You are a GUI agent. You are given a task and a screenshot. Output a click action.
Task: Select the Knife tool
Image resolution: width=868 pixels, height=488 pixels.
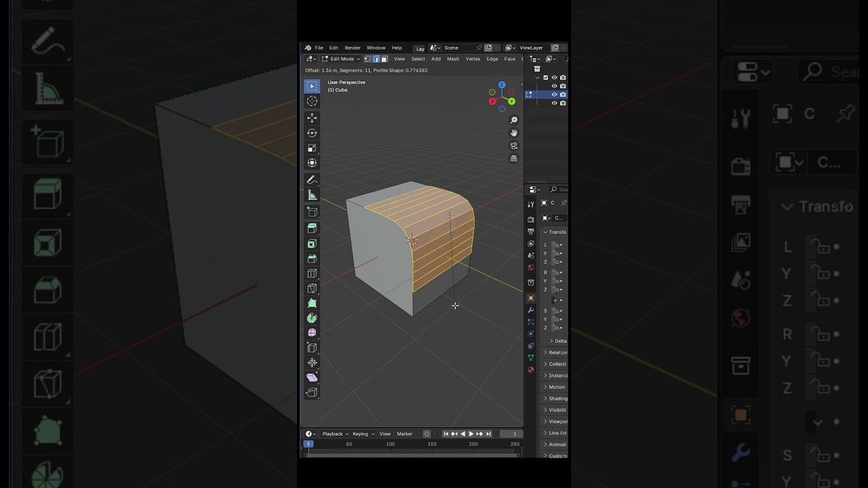pos(312,288)
